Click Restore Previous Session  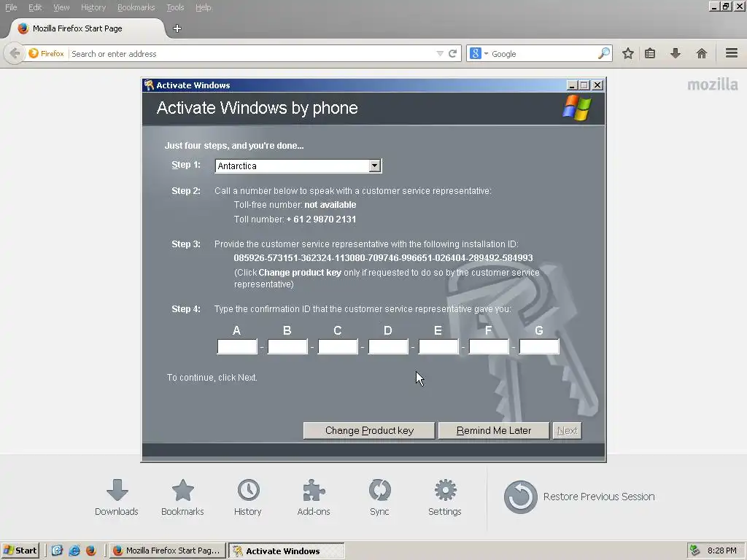click(x=578, y=497)
